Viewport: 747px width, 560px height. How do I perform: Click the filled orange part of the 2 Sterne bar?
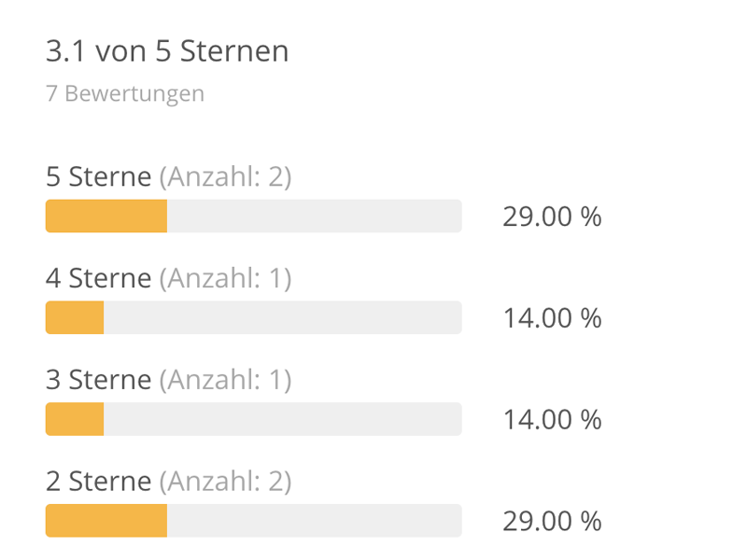[106, 521]
